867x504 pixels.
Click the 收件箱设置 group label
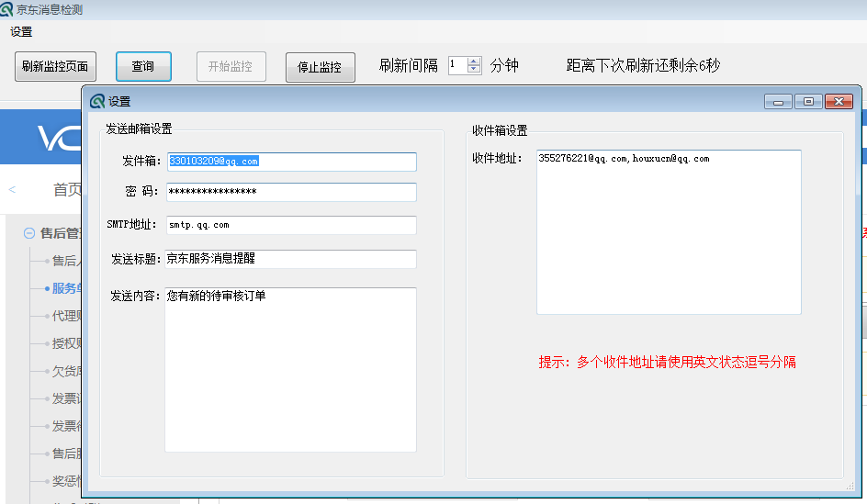500,130
